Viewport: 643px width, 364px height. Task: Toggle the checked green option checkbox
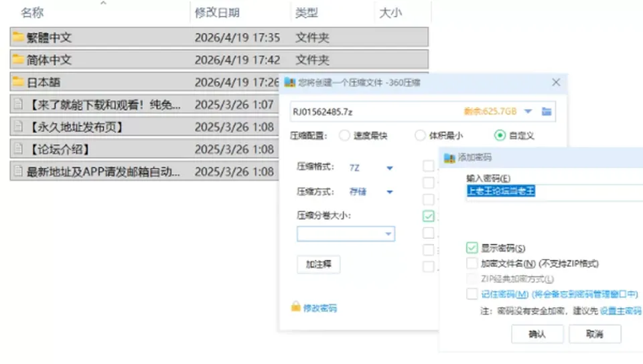click(x=428, y=215)
